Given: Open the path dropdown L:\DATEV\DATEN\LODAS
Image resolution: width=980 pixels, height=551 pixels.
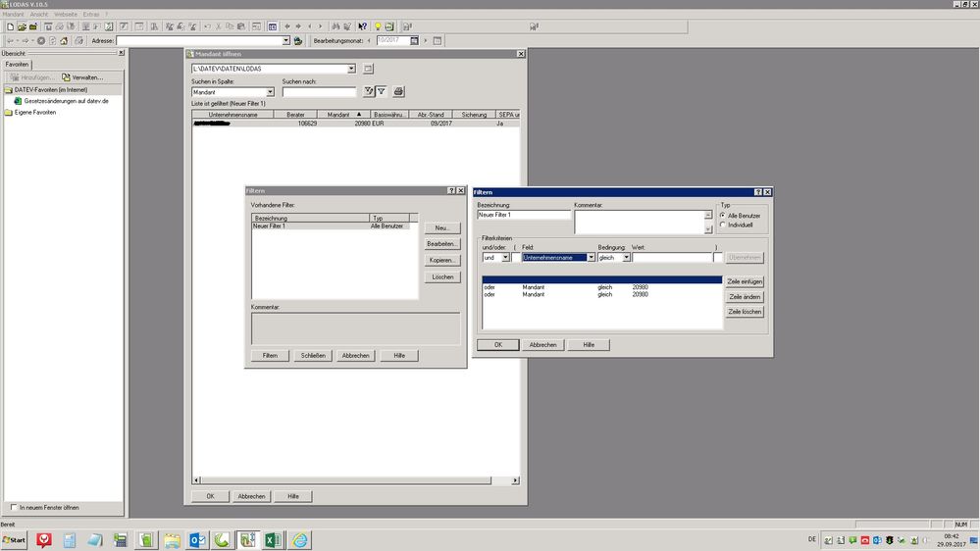Looking at the screenshot, I should coord(351,69).
